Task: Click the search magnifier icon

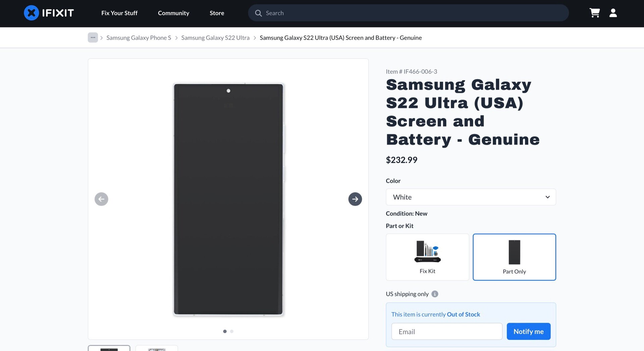Action: point(258,13)
